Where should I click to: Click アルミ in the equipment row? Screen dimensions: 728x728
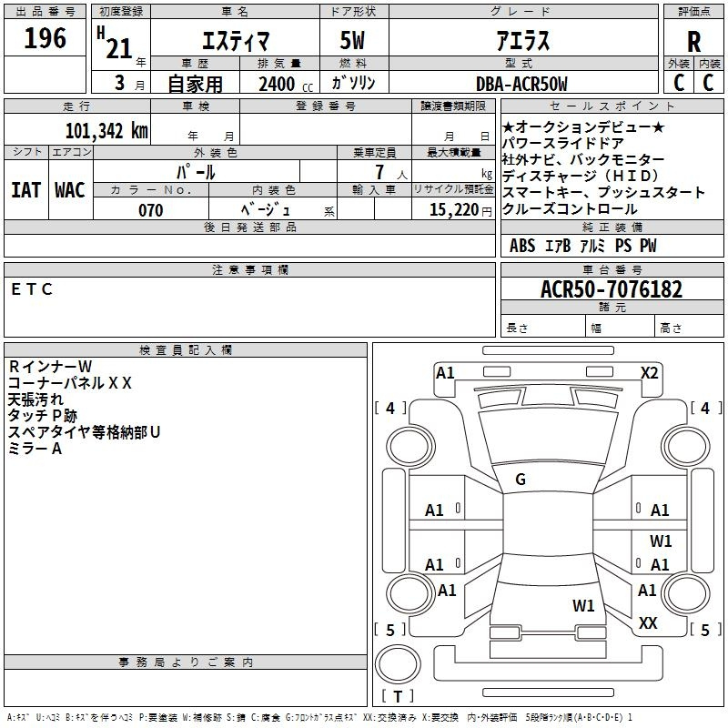click(x=593, y=246)
